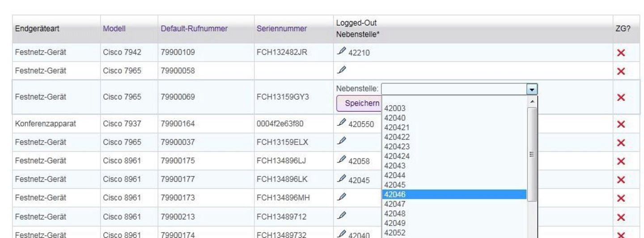Pick 42043 from the dropdown options
644x238 pixels.
click(x=454, y=165)
